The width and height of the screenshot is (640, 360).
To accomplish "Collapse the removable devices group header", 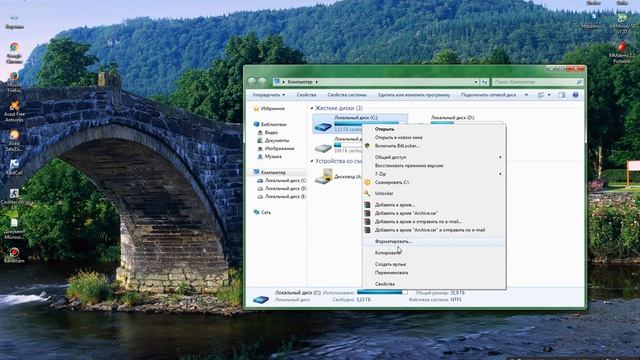I will click(312, 161).
